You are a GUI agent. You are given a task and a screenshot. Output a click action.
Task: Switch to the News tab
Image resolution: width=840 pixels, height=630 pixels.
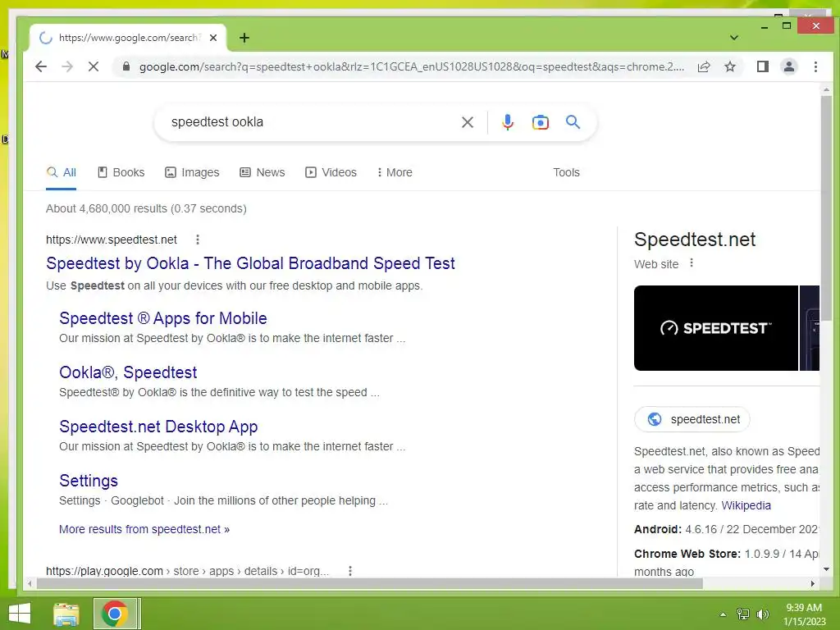tap(262, 172)
